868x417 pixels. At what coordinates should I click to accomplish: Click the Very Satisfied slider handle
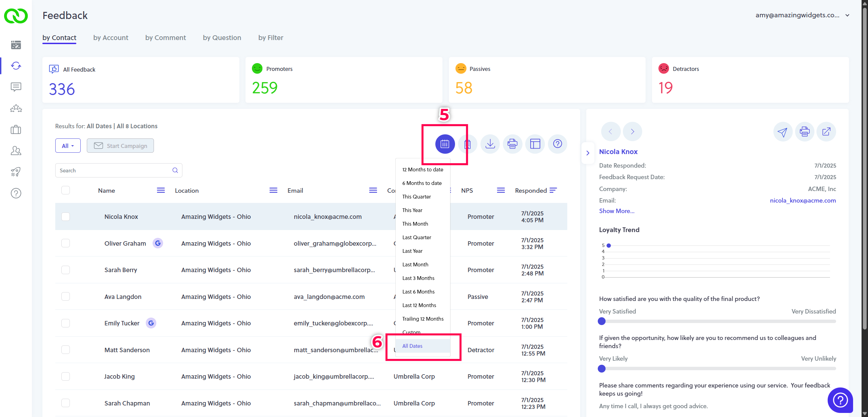click(x=602, y=321)
